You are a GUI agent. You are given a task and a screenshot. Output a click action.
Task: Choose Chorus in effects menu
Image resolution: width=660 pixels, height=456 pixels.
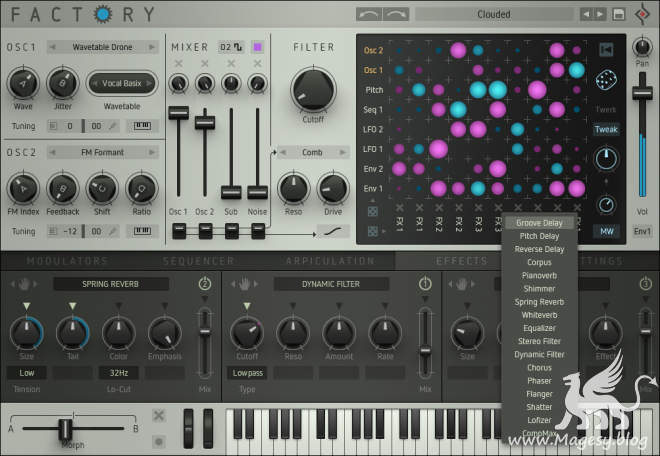click(539, 368)
